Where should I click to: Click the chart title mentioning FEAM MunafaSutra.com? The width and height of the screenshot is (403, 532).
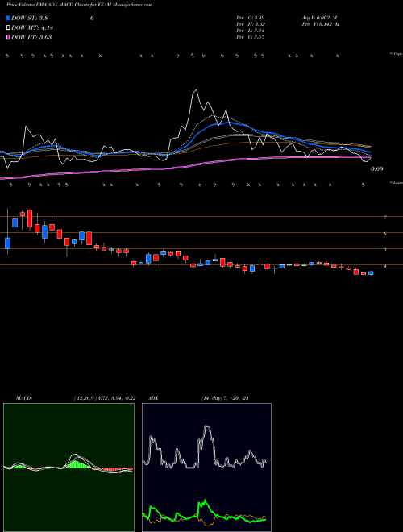point(79,5)
